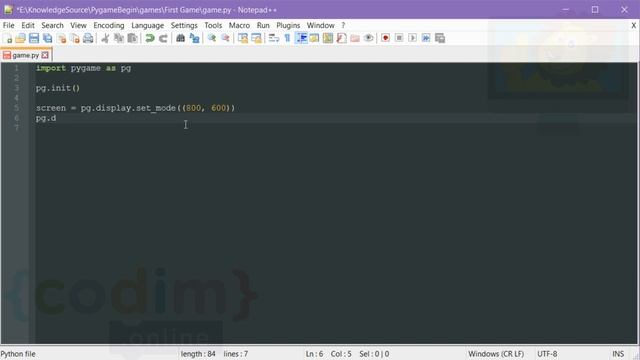This screenshot has width=640, height=360.
Task: Open the Macro menu
Action: coord(239,25)
